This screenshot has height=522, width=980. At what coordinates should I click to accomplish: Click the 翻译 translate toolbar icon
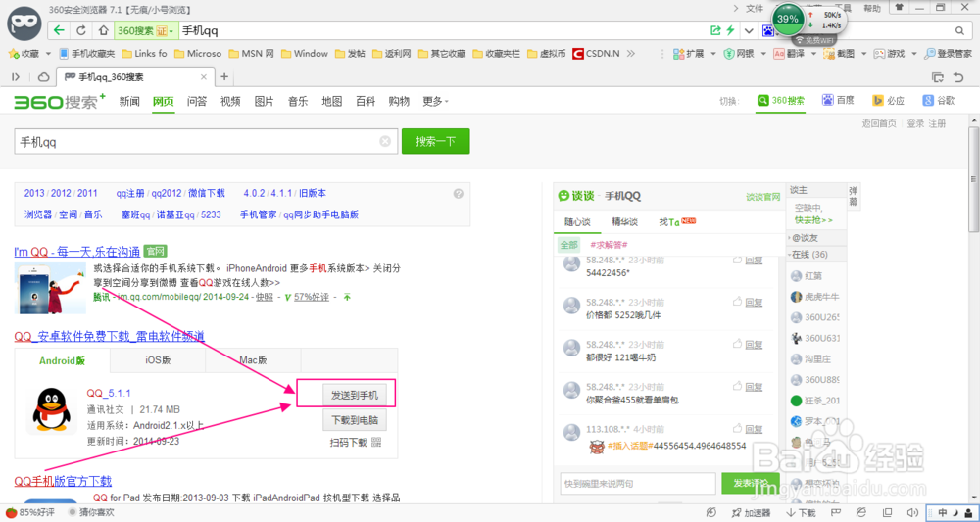coord(789,54)
